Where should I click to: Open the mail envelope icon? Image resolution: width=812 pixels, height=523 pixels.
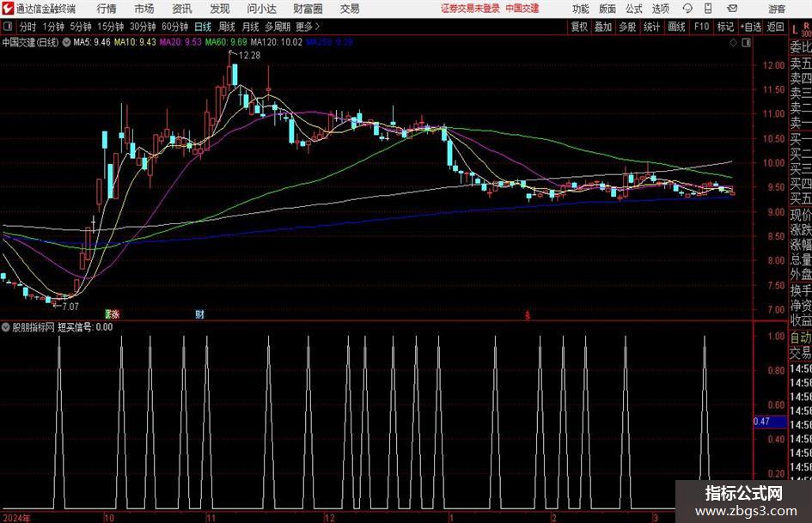732,9
